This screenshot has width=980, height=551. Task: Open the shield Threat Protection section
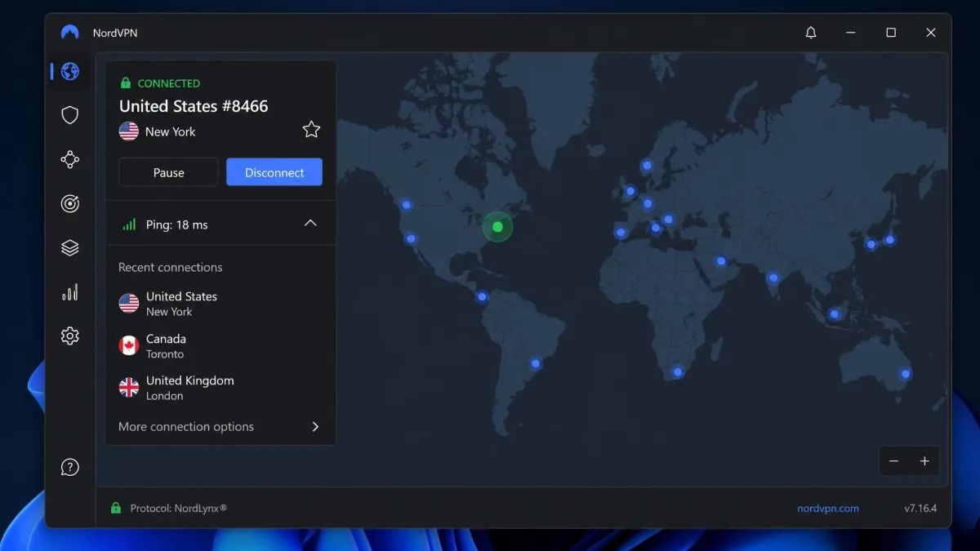(x=70, y=115)
